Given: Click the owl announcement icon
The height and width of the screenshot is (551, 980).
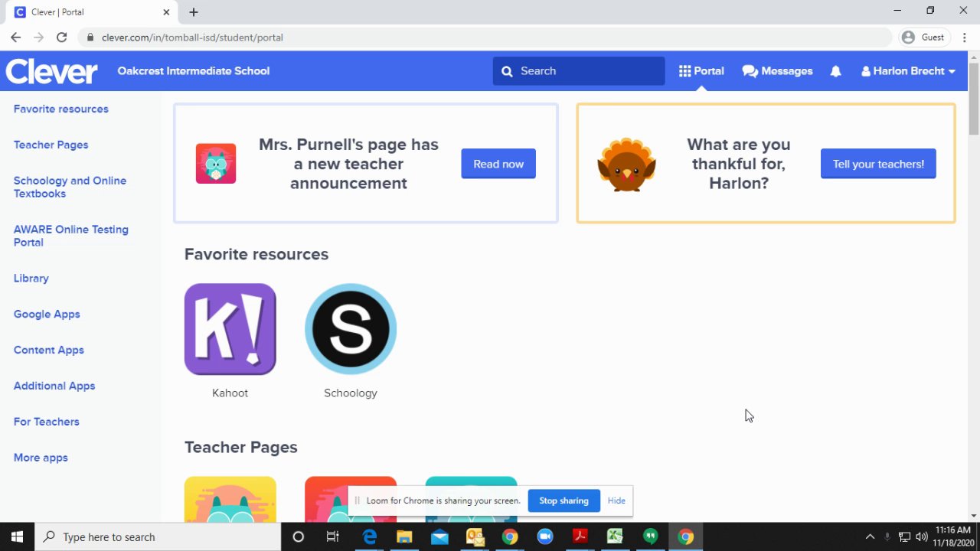Looking at the screenshot, I should pos(216,163).
